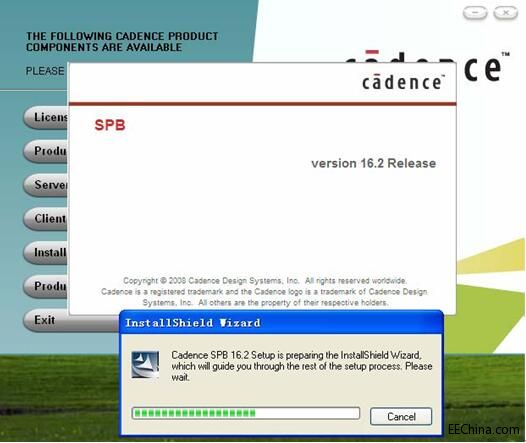Click the 'Cadence SPB 16.2 Setup is preparing' message

pos(302,366)
